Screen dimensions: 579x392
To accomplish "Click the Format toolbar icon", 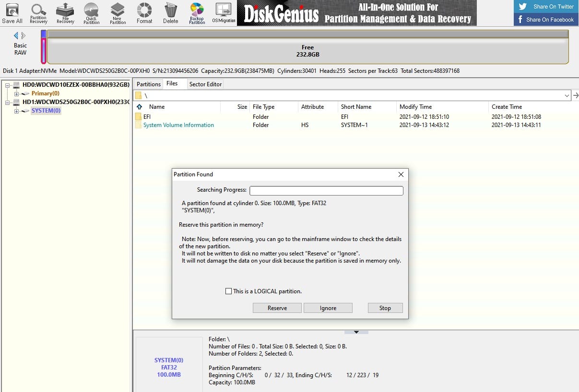I will tap(144, 13).
